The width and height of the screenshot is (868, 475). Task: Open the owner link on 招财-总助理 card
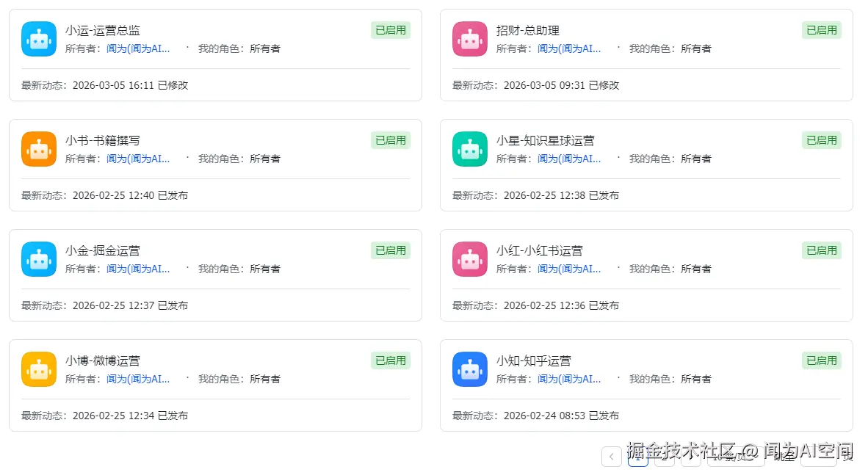[569, 49]
